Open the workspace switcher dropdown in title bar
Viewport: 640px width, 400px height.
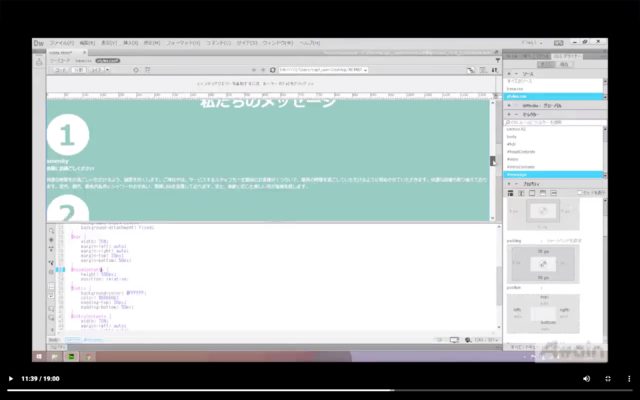532,43
